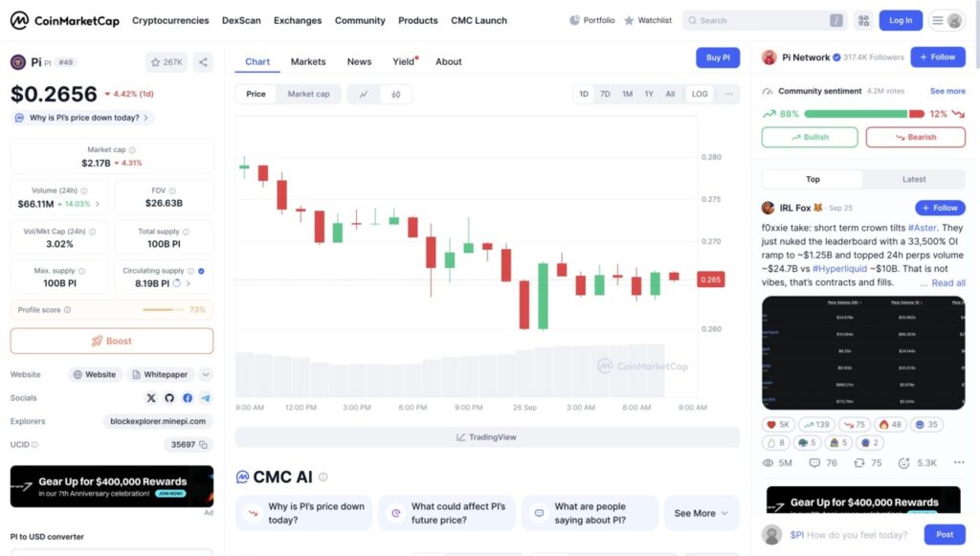Select the Latest posts tab

pyautogui.click(x=913, y=179)
